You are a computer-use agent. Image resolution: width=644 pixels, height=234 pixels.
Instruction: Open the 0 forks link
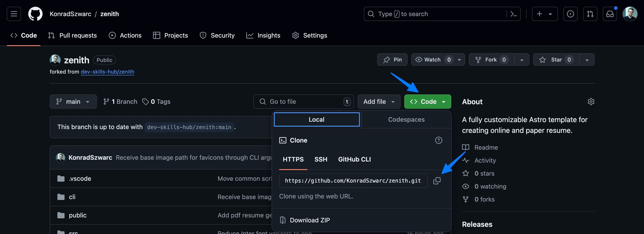click(x=478, y=199)
